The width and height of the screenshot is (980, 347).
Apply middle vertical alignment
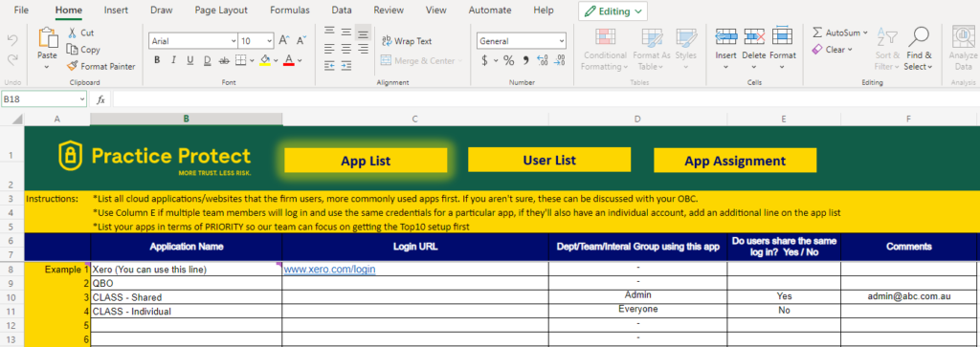345,32
